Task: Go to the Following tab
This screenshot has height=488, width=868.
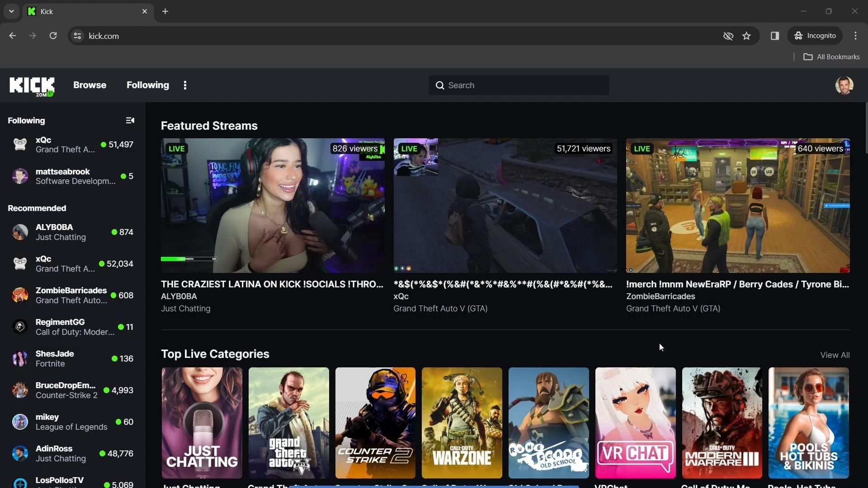Action: coord(147,85)
